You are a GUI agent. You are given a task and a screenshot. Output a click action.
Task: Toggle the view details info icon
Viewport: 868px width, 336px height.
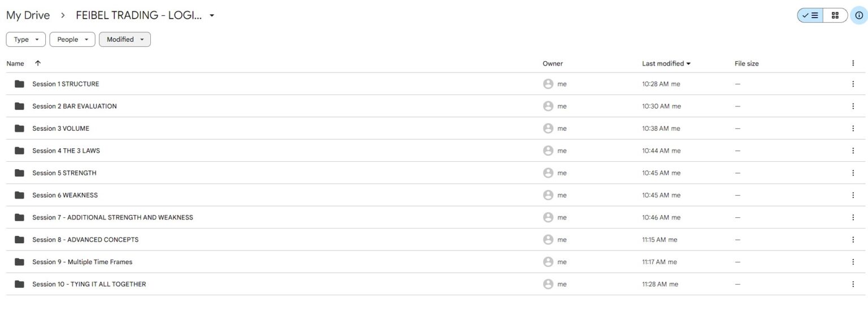859,15
